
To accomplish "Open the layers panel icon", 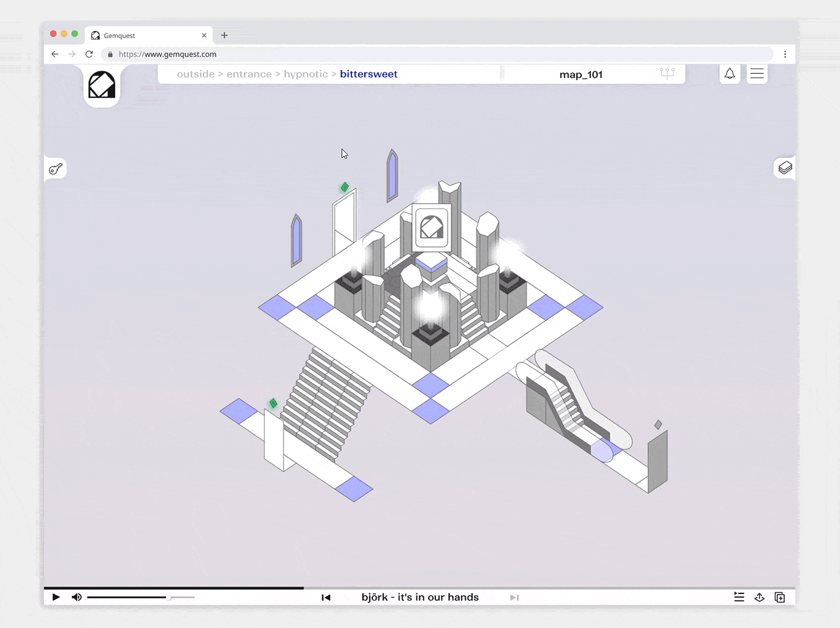I will point(785,168).
